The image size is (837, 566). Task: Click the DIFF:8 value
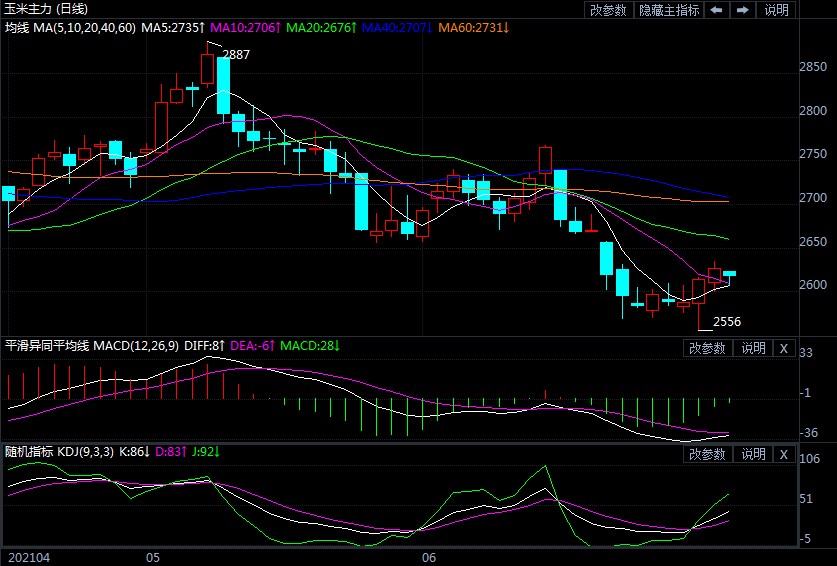click(204, 345)
